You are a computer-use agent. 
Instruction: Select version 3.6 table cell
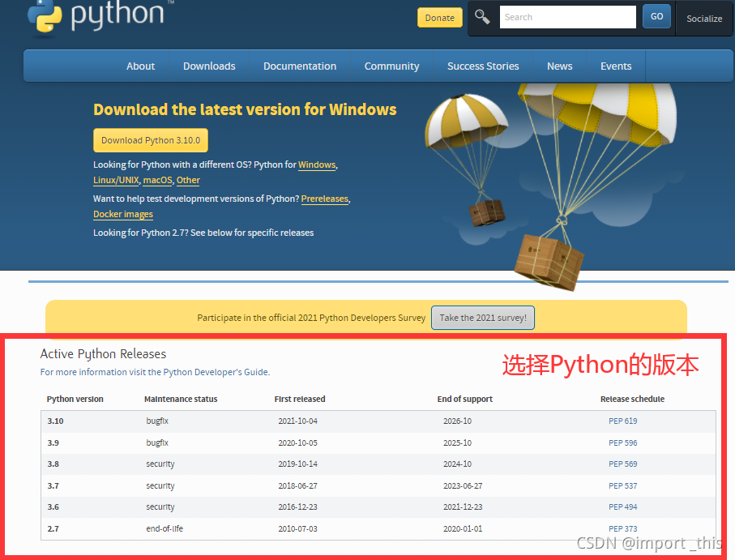(53, 507)
